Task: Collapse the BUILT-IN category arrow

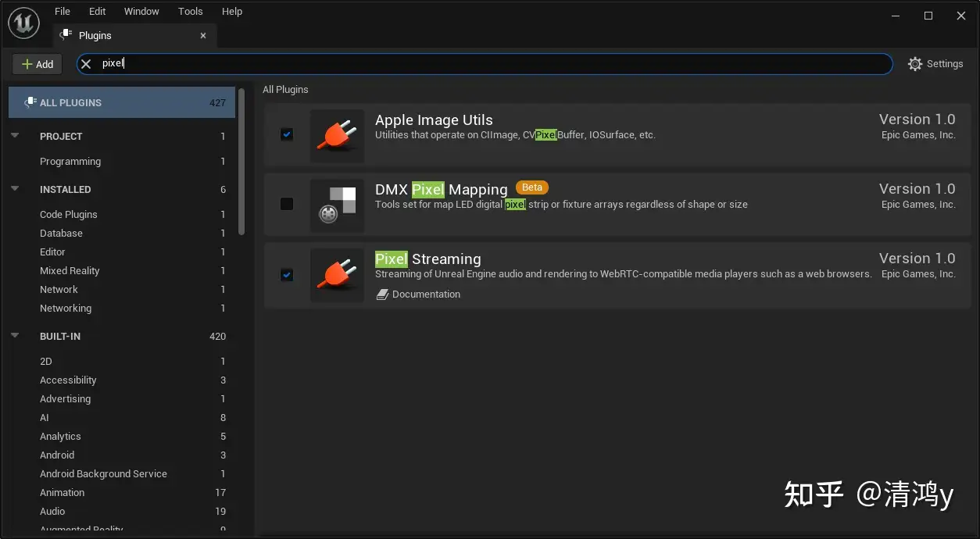Action: point(15,335)
